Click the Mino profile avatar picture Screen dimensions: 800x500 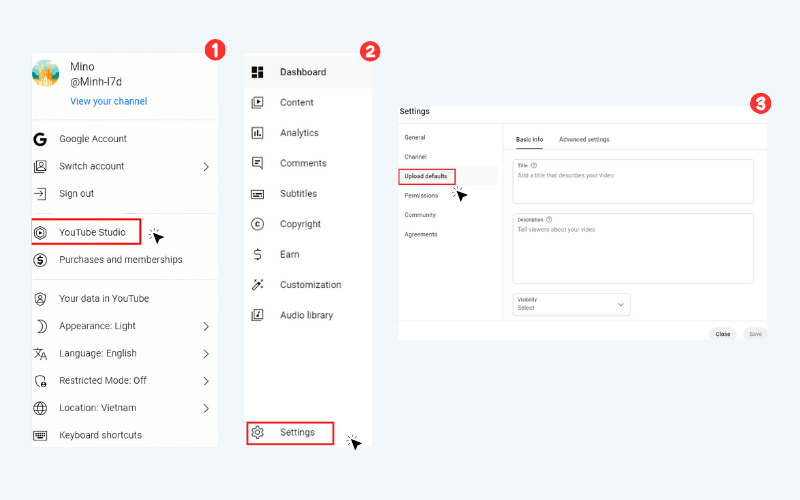pos(45,73)
